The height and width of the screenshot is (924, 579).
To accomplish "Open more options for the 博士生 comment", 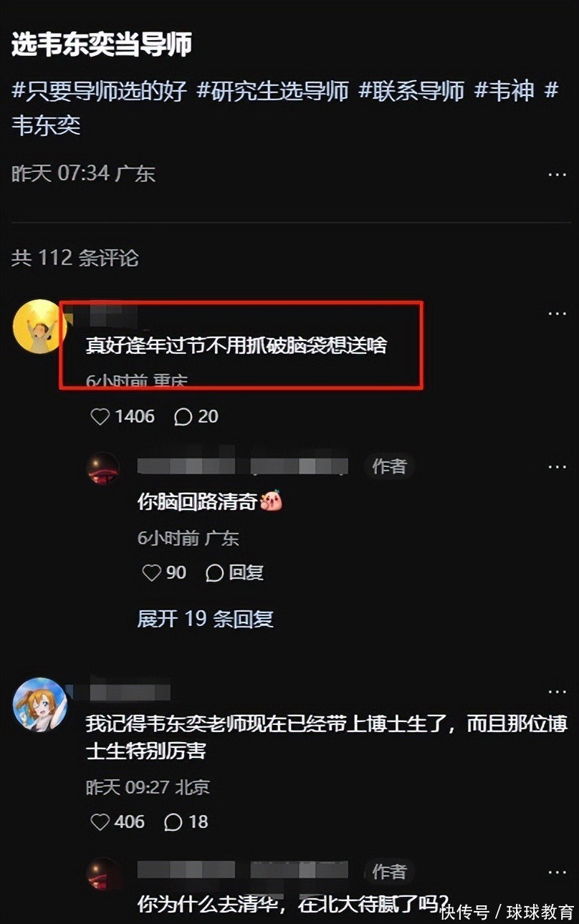I will pyautogui.click(x=558, y=692).
